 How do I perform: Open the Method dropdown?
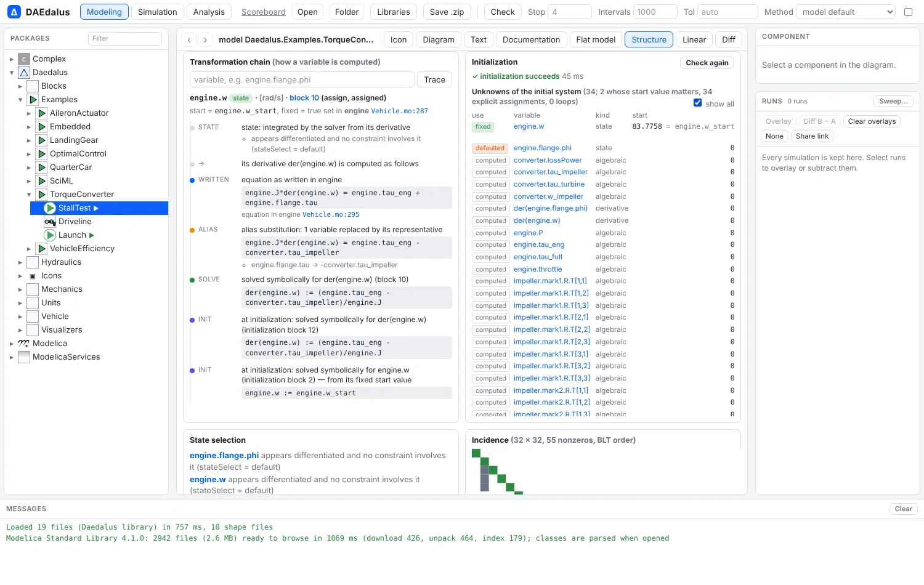(846, 12)
